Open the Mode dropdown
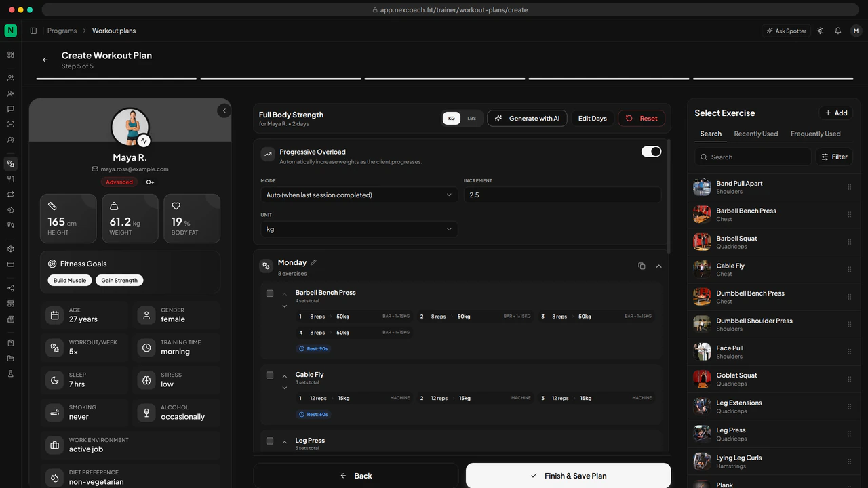 (x=359, y=195)
